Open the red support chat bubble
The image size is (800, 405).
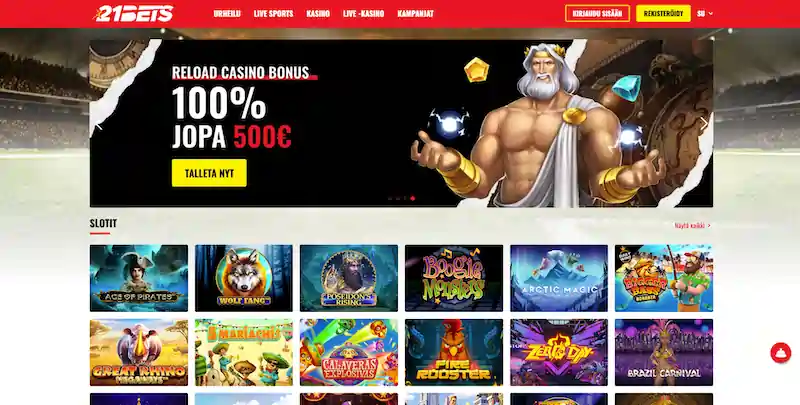pos(780,352)
